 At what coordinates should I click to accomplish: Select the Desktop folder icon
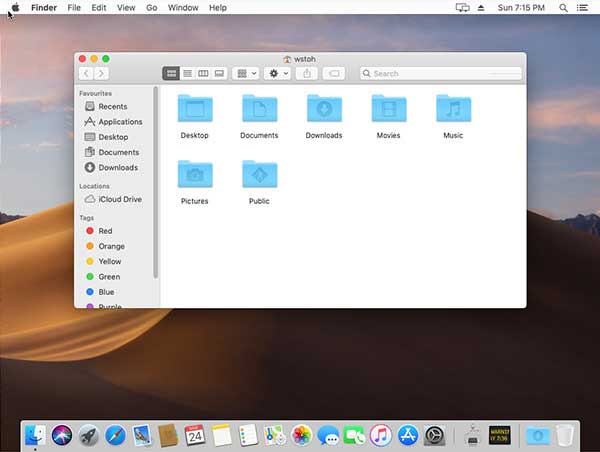(x=195, y=108)
